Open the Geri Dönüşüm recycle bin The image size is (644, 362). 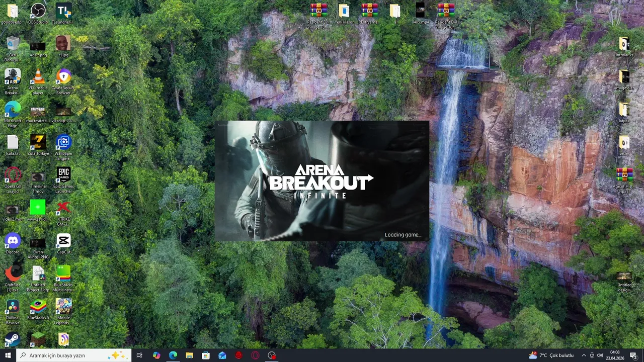13,49
